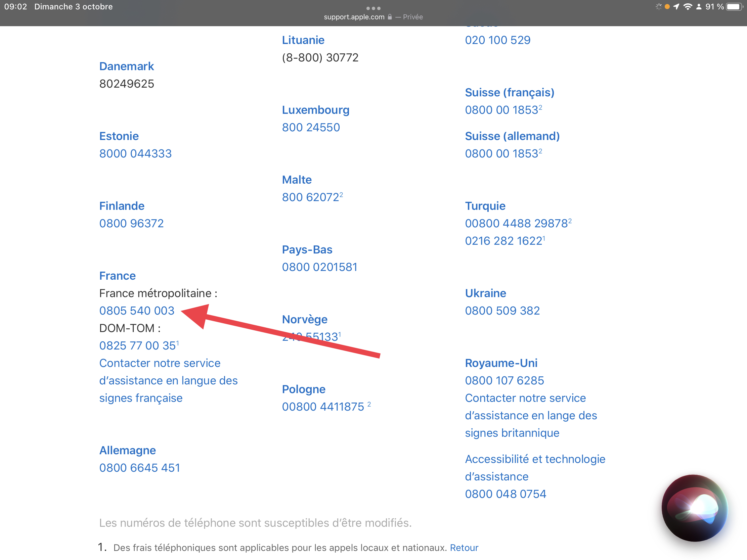
Task: Tap the padlock icon in address bar
Action: point(390,17)
